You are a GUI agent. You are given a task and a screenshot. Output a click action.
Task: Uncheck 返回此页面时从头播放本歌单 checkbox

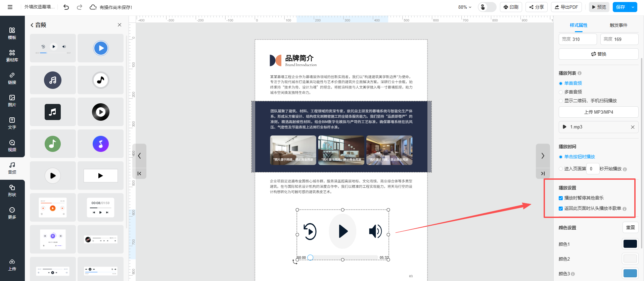pos(561,209)
